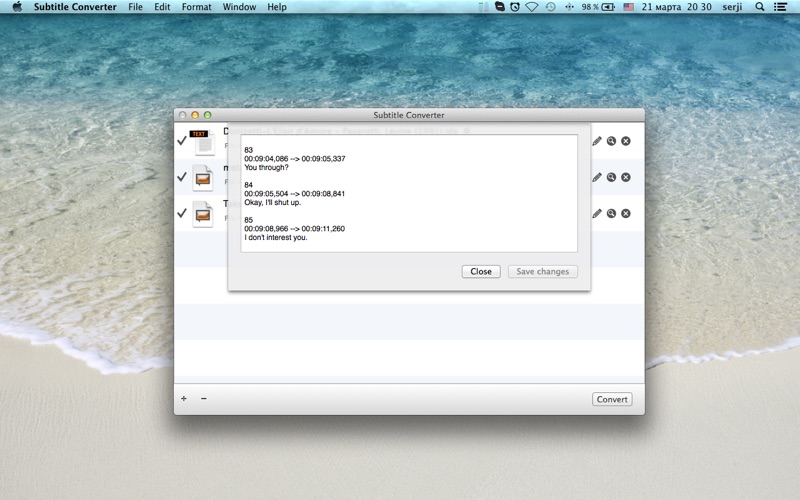
Task: Click the TEXT file icon in first row
Action: coord(203,142)
